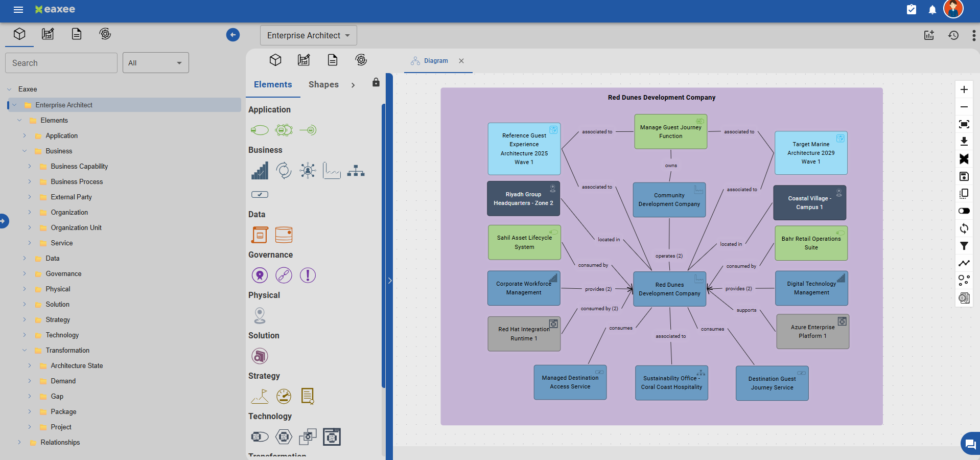Open the Enterprise Architect dropdown
This screenshot has height=460, width=980.
click(x=309, y=35)
